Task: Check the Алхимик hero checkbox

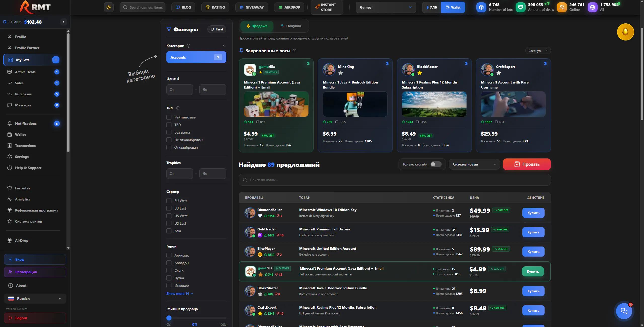Action: [169, 255]
